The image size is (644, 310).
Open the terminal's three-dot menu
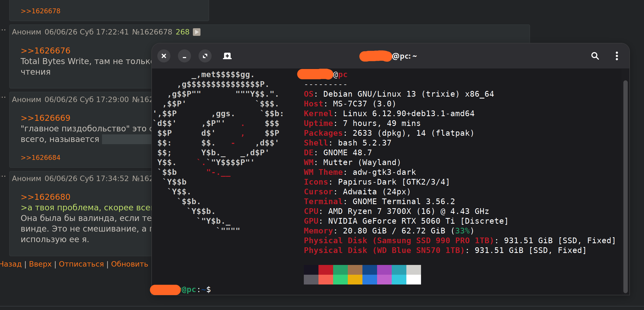click(617, 56)
